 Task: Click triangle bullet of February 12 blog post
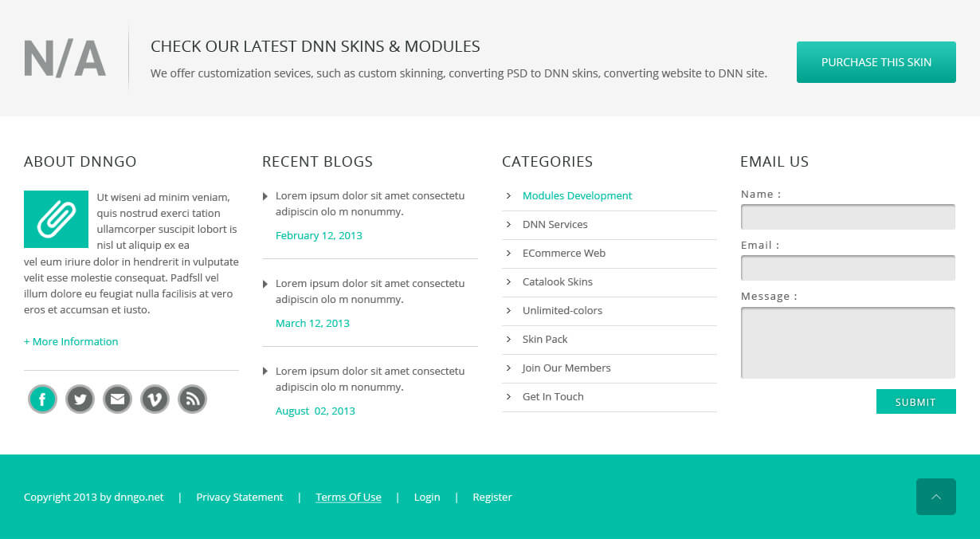coord(265,196)
